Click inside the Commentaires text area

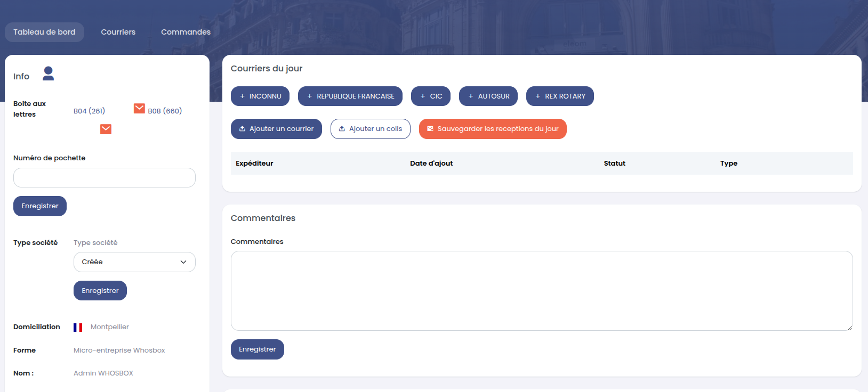[x=541, y=290]
